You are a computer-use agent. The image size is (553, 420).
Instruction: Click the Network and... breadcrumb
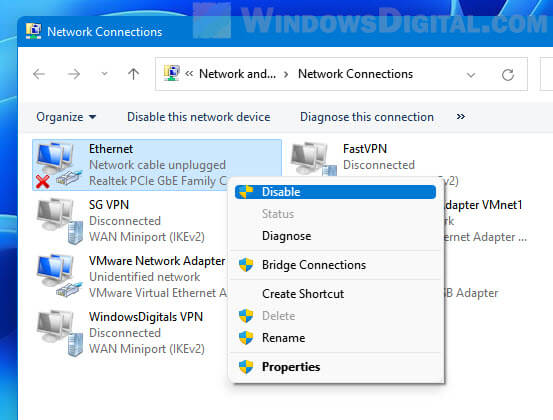[x=237, y=74]
